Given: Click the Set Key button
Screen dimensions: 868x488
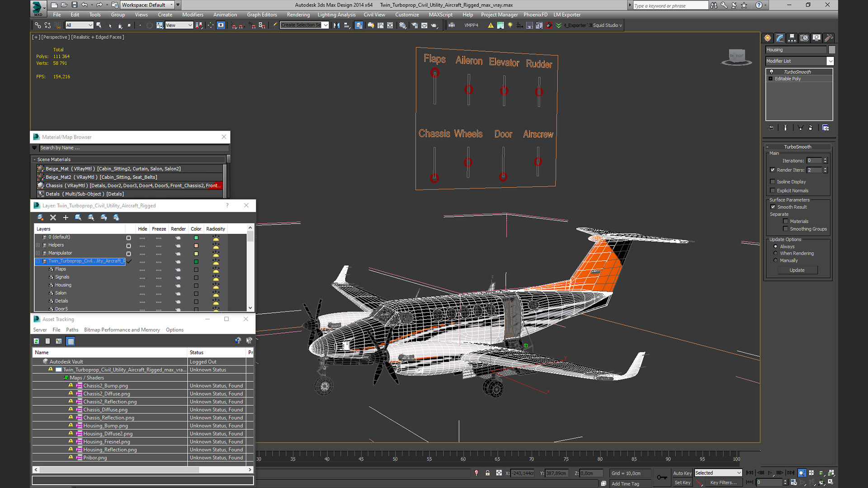Looking at the screenshot, I should [x=682, y=483].
